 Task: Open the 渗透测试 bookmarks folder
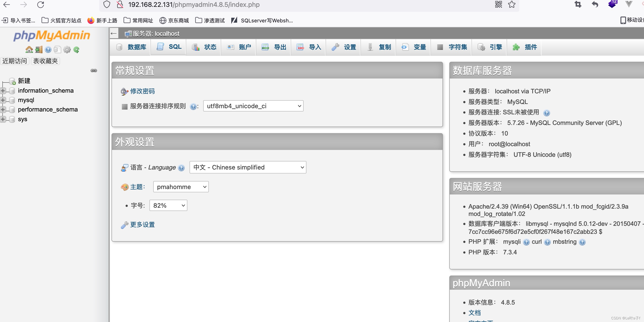(210, 20)
